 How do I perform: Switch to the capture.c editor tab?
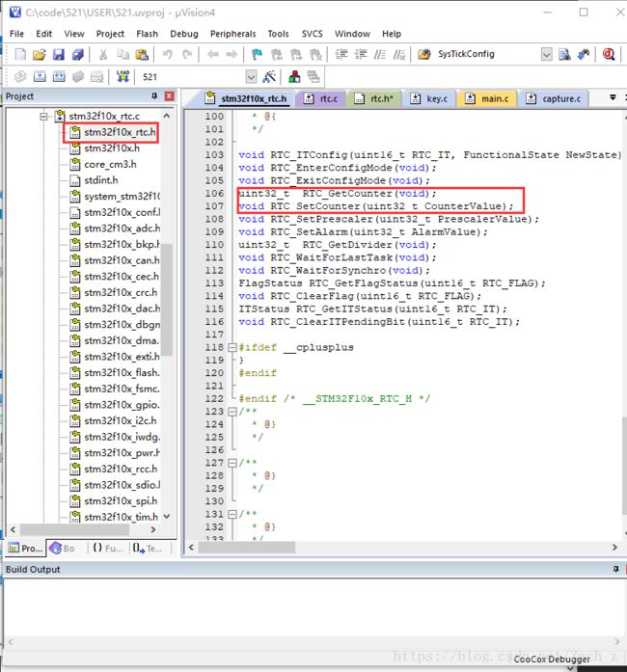click(554, 98)
